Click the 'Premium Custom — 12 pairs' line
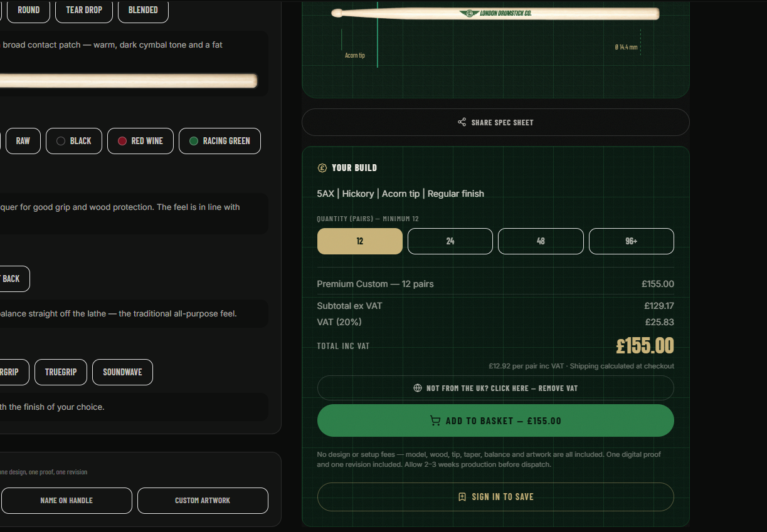The image size is (767, 532). (376, 284)
